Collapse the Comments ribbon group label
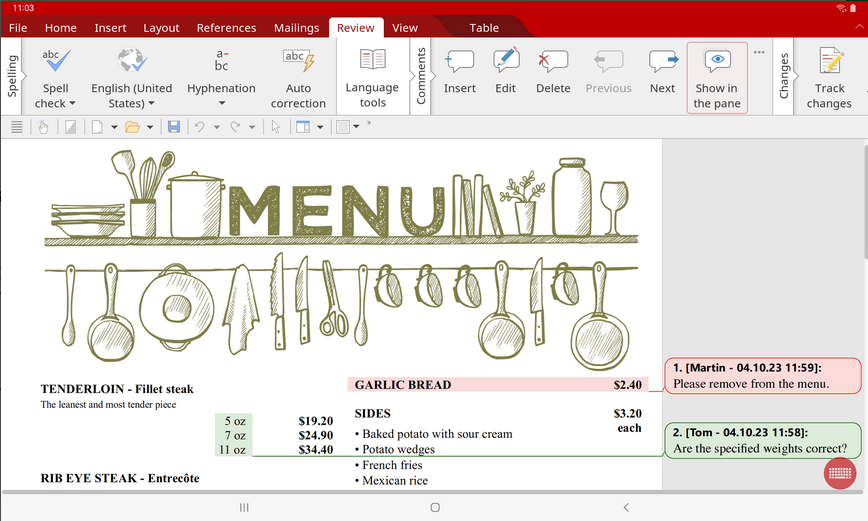Screen dimensions: 868x521 pos(421,76)
